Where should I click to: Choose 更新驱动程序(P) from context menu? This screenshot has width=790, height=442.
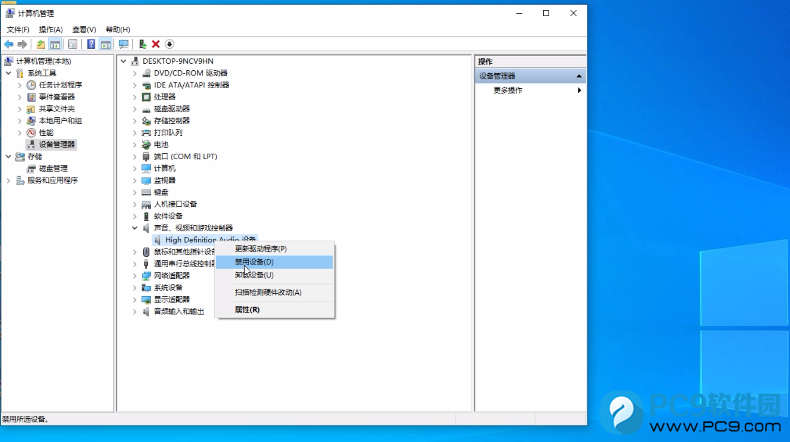(275, 248)
